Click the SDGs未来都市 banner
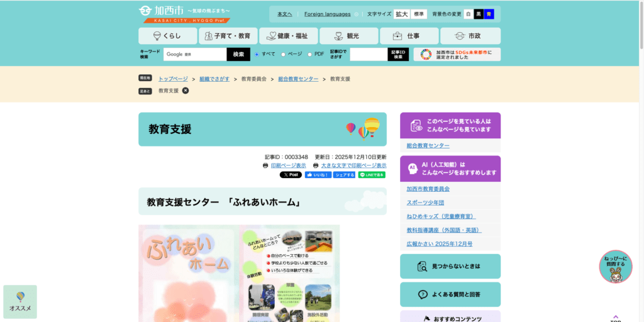The height and width of the screenshot is (322, 644). click(x=457, y=55)
